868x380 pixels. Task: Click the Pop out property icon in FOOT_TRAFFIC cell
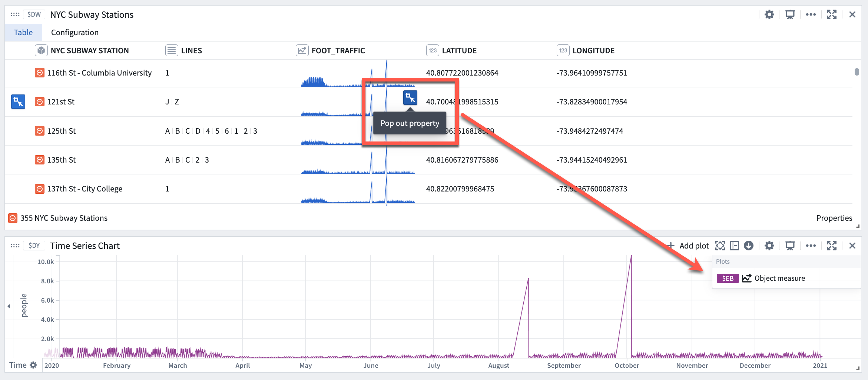pos(410,98)
